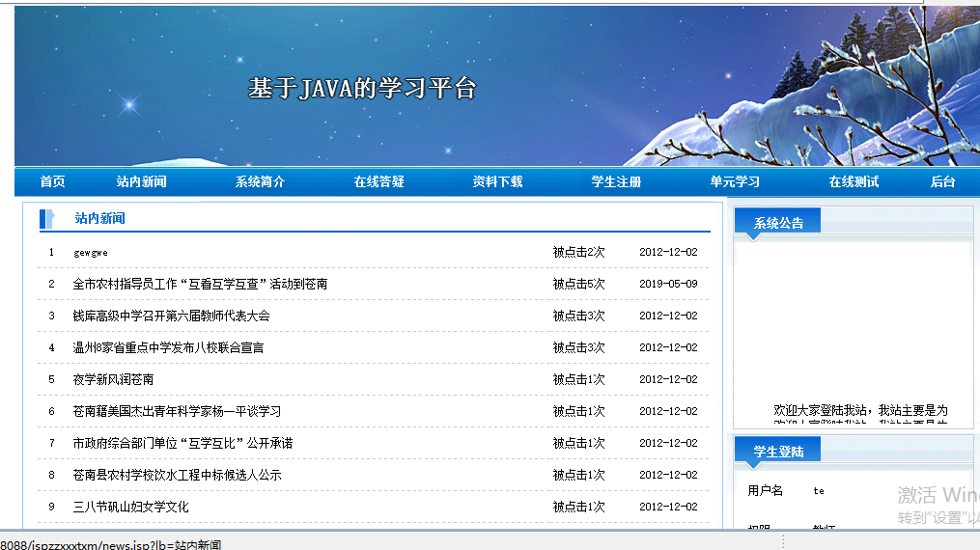
Task: Click the 系统公告 panel tab
Action: point(778,223)
